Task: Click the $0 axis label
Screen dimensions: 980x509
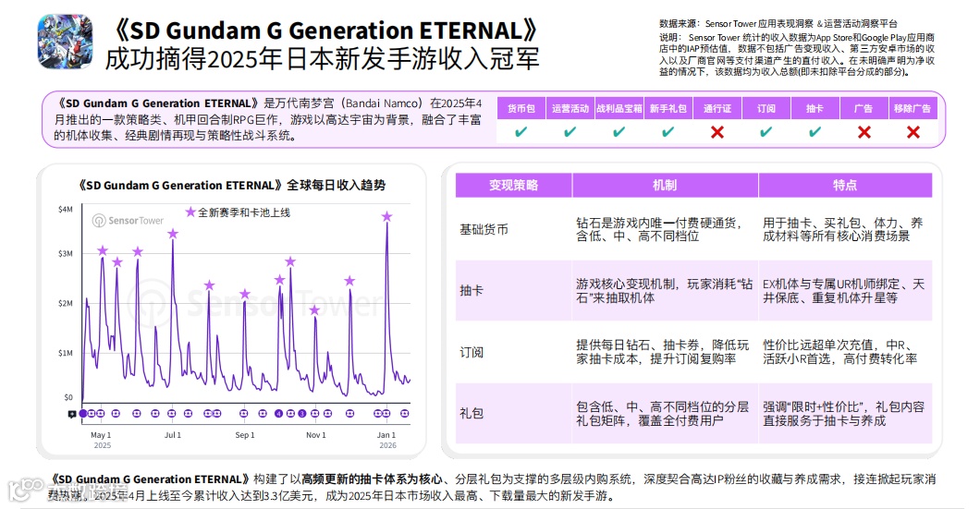Action: point(68,397)
